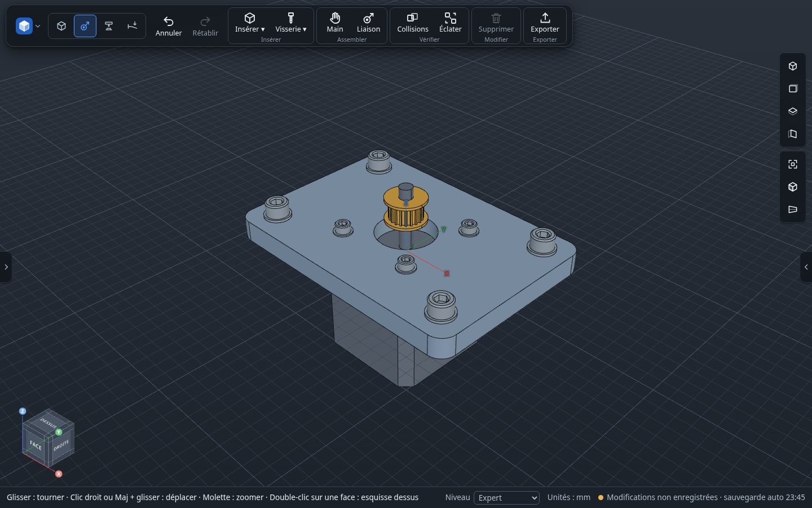Viewport: 812px width, 508px height.
Task: Expand the chevron beside the app logo
Action: coord(38,27)
